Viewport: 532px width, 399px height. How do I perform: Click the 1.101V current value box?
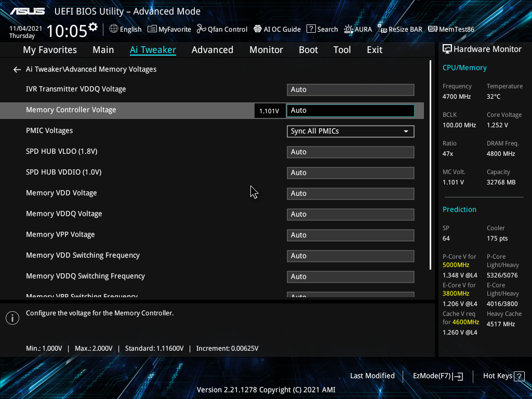(270, 111)
